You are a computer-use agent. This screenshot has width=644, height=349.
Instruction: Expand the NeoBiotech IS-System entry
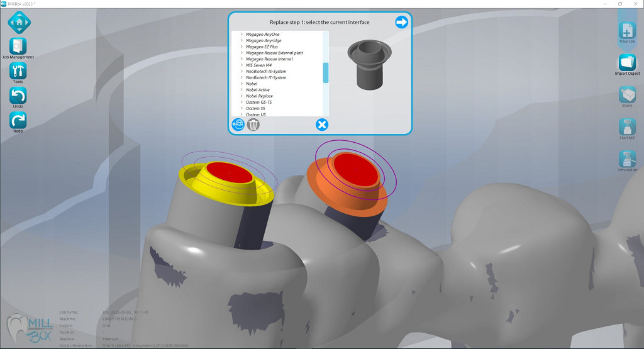(241, 71)
